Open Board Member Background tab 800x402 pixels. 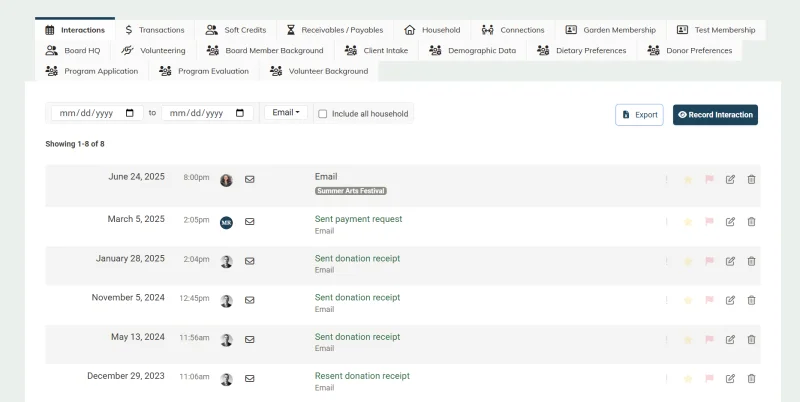[265, 51]
